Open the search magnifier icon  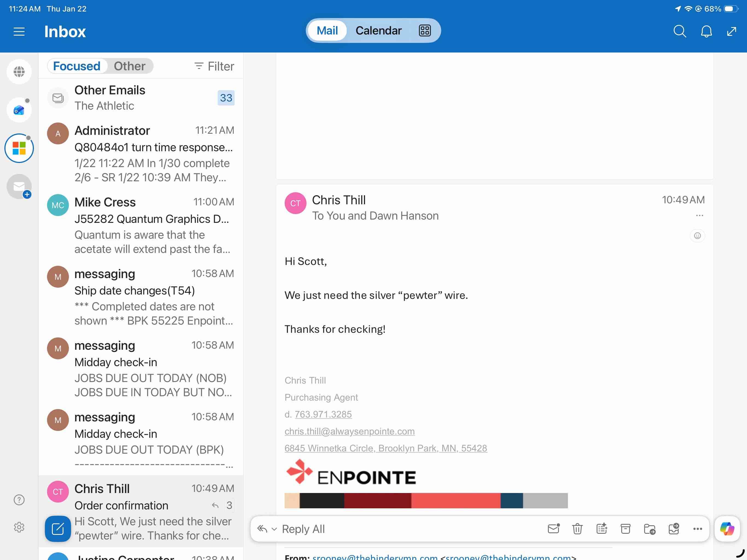679,31
